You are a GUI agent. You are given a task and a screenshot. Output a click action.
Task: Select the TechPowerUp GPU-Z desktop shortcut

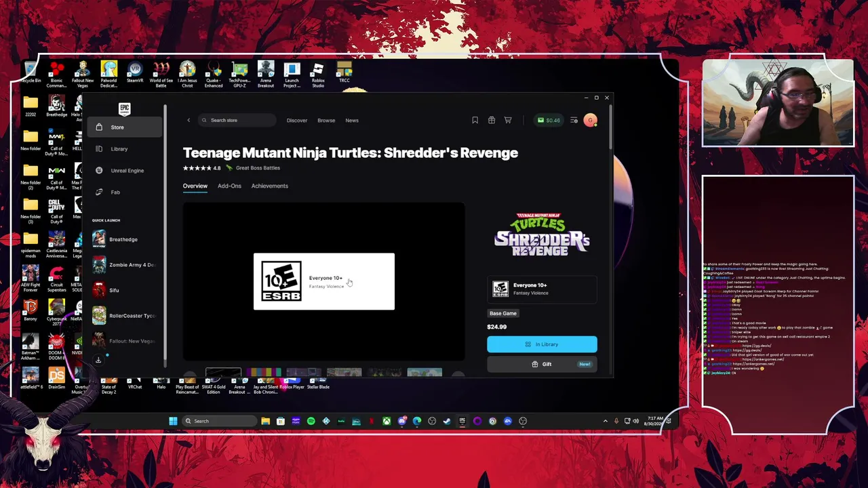pos(239,75)
